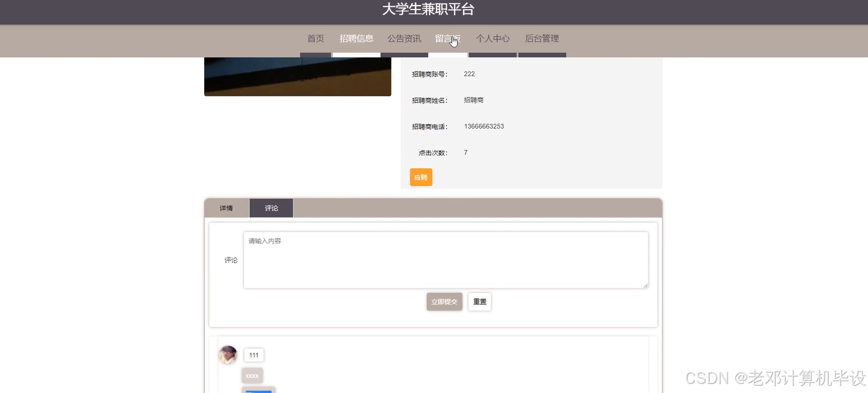Click the 招聘商姓名 value 招聘商
Image resolution: width=868 pixels, height=393 pixels.
pyautogui.click(x=474, y=100)
